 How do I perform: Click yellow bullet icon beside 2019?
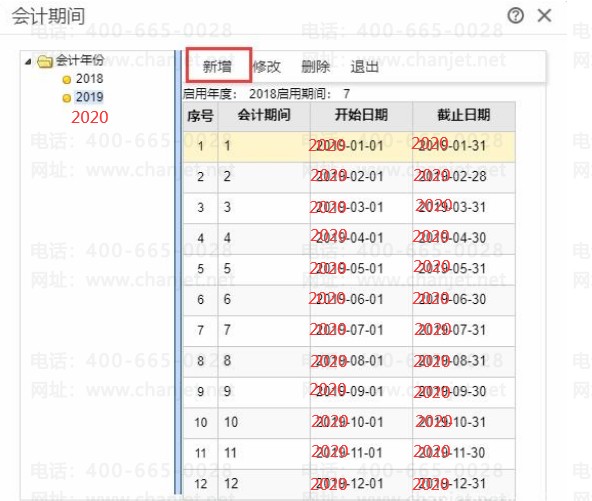pos(67,98)
